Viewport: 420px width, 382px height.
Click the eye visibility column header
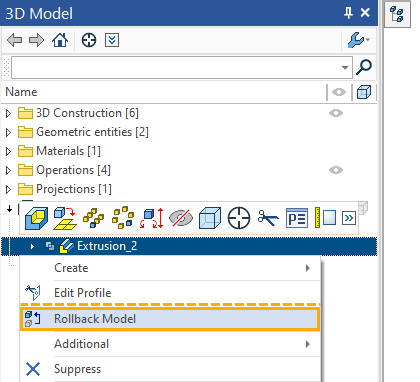pyautogui.click(x=339, y=92)
